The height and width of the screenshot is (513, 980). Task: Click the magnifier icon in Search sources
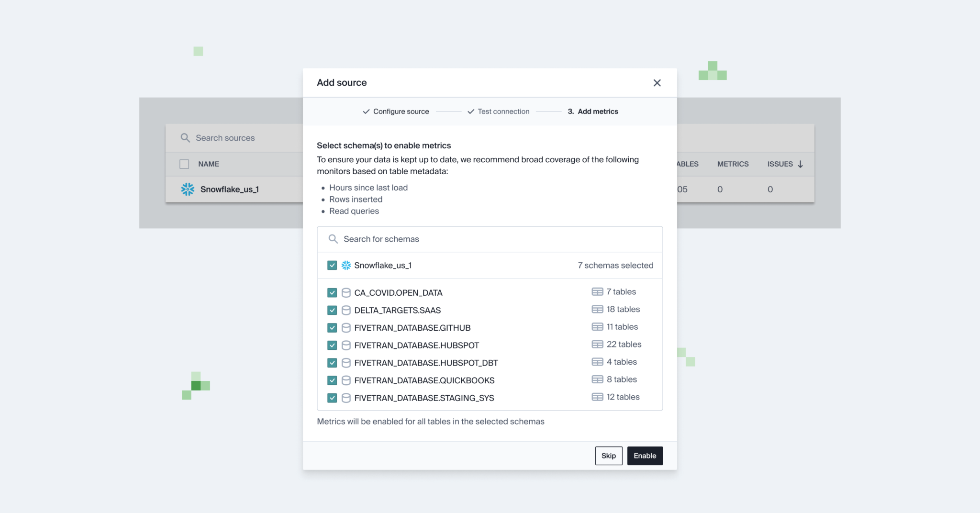[x=185, y=138]
